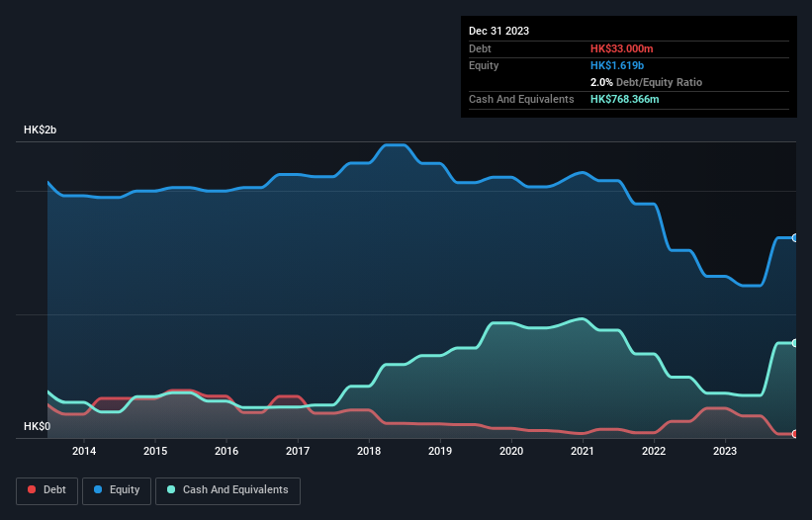Click the Cash line peak near 2021
Image resolution: width=812 pixels, height=520 pixels.
(583, 318)
